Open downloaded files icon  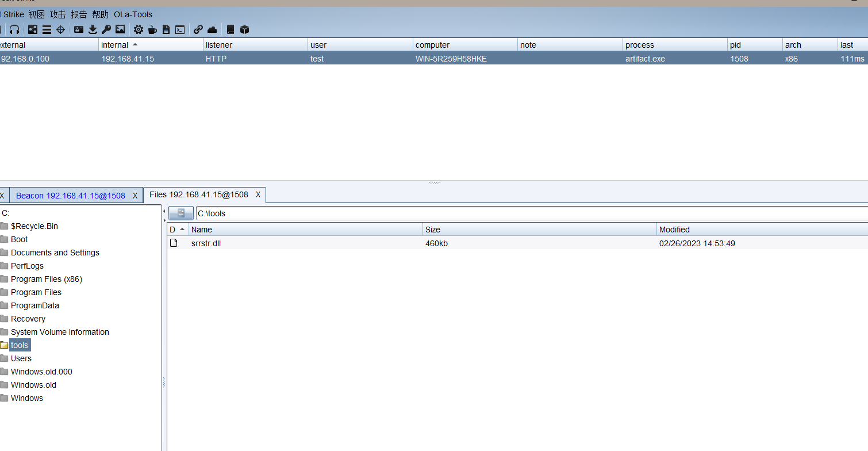(x=93, y=29)
